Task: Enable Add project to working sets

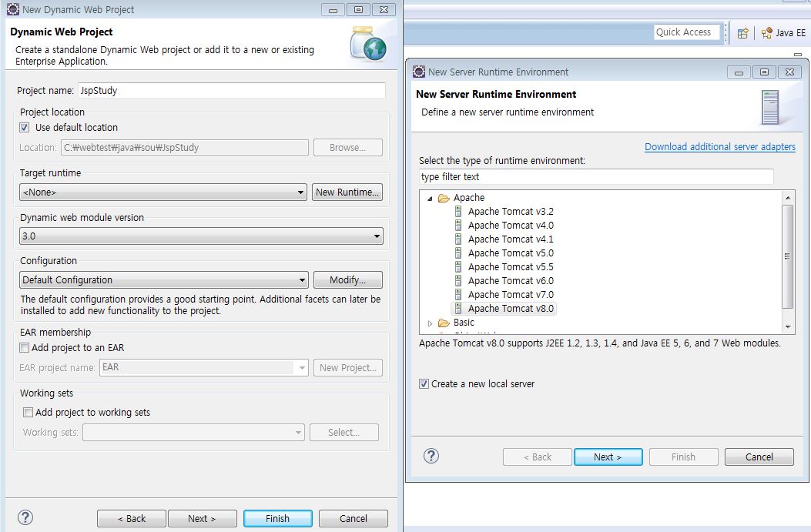Action: click(x=28, y=412)
